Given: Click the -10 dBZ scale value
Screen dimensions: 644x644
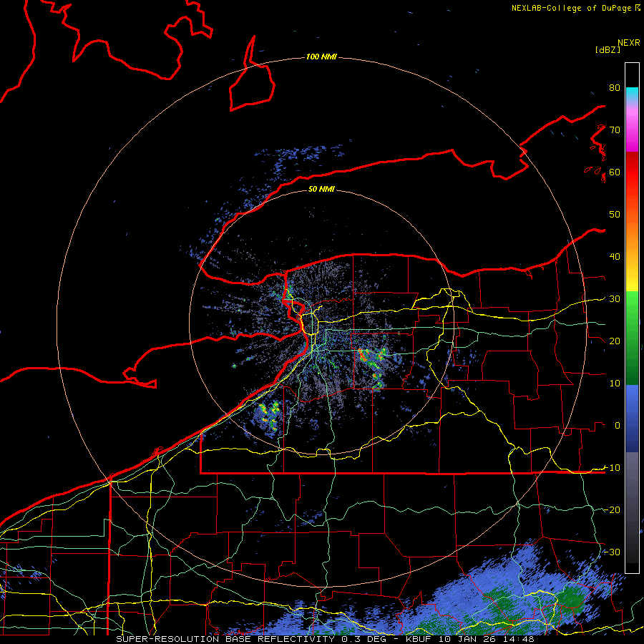Looking at the screenshot, I should point(612,468).
